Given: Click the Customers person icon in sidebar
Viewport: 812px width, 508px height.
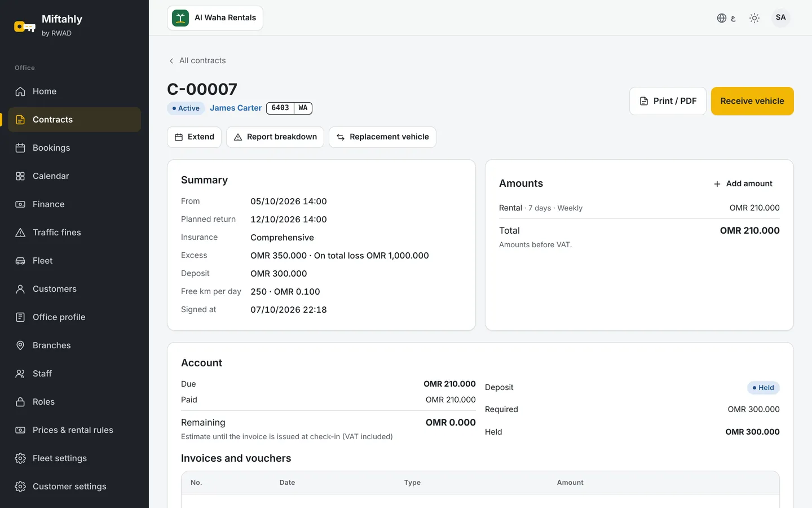Looking at the screenshot, I should pyautogui.click(x=20, y=289).
